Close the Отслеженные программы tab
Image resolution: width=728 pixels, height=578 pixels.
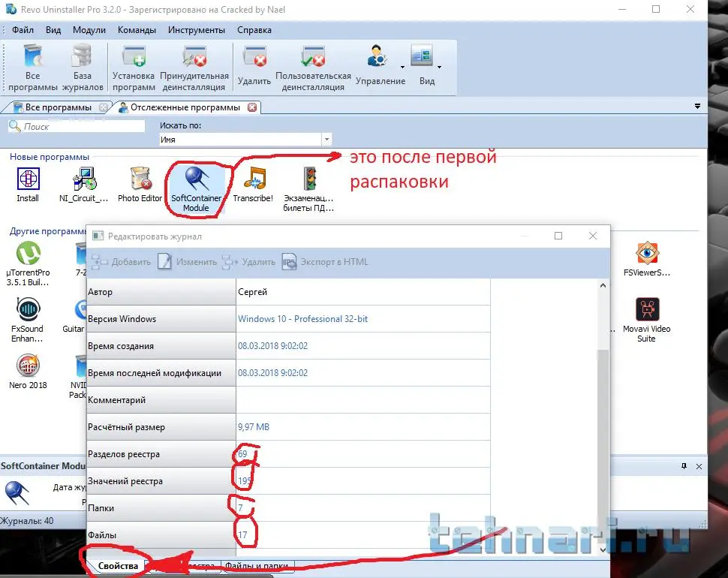252,107
